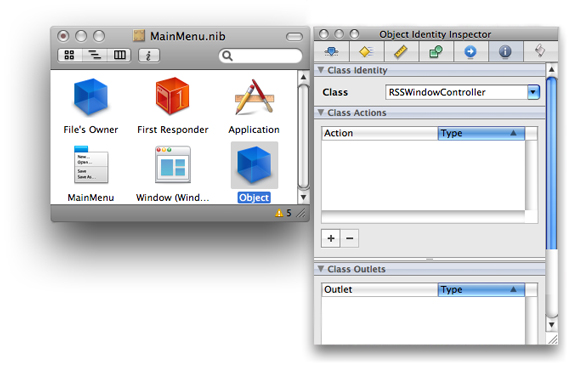This screenshot has width=572, height=367.
Task: Open the AppleScript inspector tab
Action: pyautogui.click(x=540, y=51)
